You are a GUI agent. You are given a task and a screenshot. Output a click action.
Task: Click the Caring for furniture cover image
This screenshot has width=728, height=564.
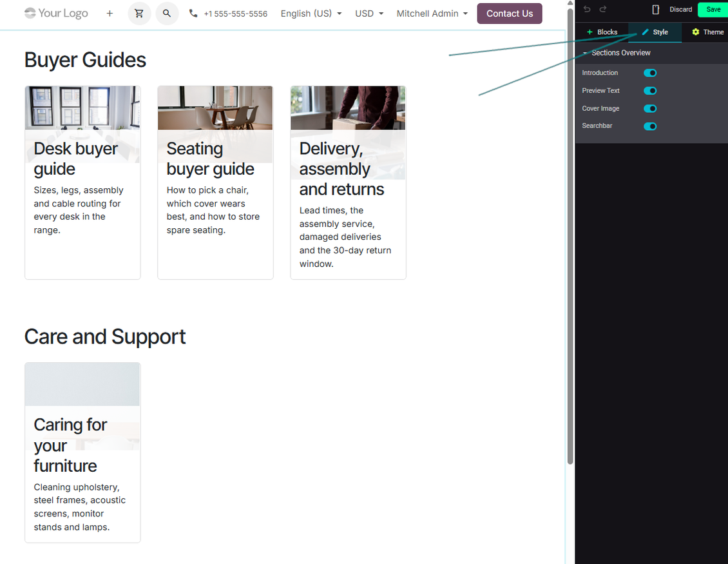[82, 384]
